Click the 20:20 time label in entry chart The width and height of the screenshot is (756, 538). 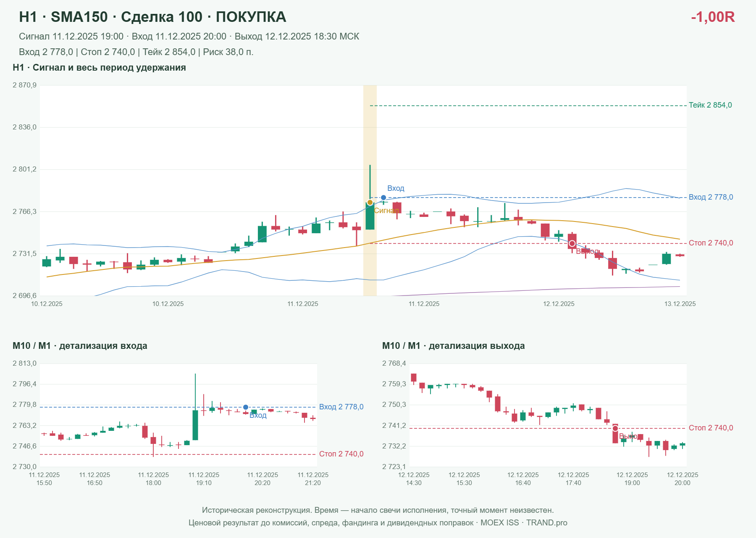(262, 483)
